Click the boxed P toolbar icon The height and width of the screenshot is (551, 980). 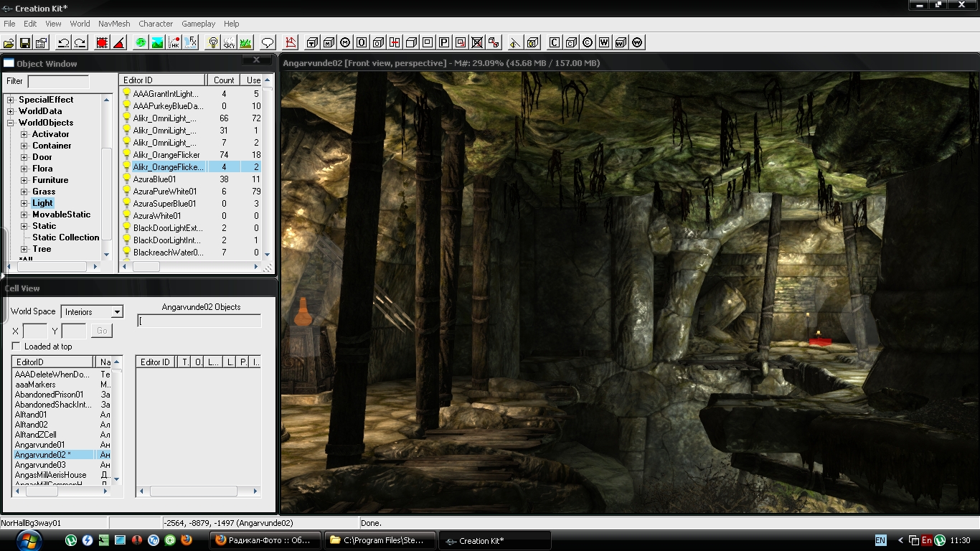coord(444,42)
